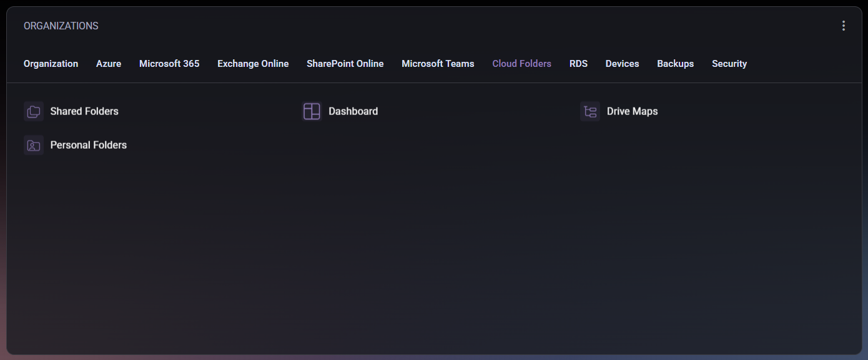Screen dimensions: 868x360
Task: Open the Microsoft Teams tab
Action: (438, 64)
